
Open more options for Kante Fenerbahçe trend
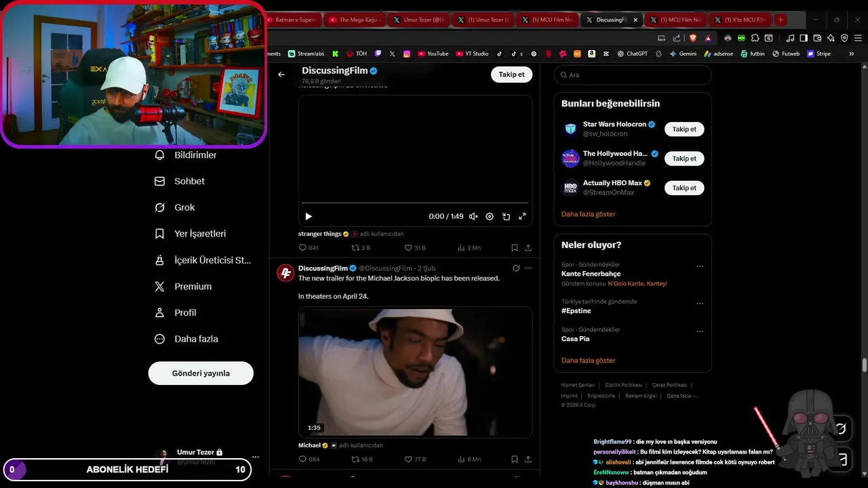[700, 266]
